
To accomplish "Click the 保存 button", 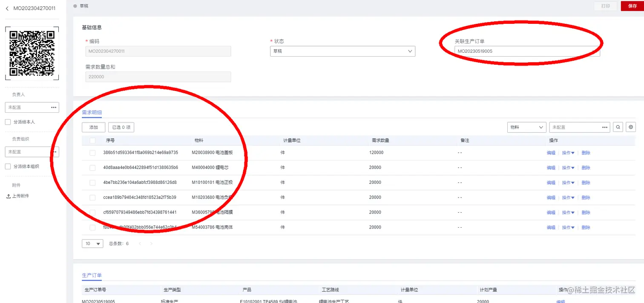I will coord(632,6).
